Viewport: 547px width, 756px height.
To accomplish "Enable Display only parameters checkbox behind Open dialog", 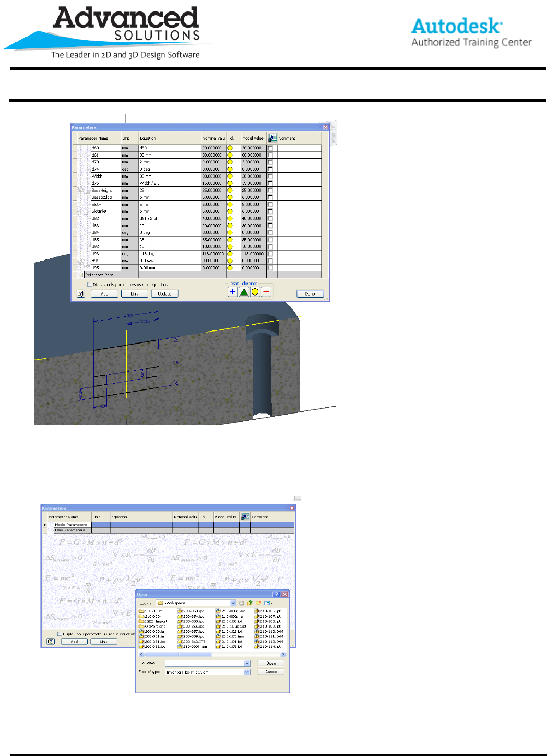I will click(60, 634).
